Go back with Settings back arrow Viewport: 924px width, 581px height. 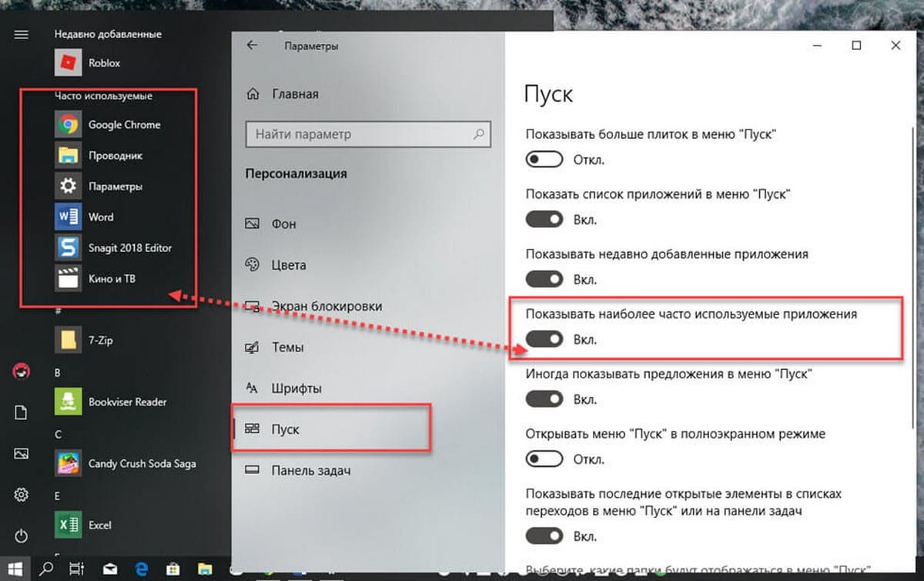(x=252, y=45)
